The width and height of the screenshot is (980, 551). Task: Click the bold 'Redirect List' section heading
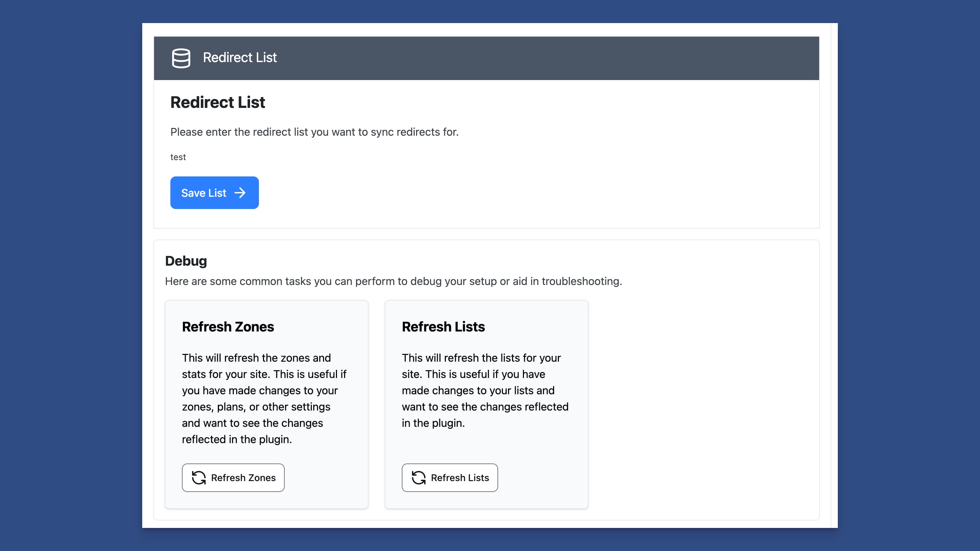[217, 102]
